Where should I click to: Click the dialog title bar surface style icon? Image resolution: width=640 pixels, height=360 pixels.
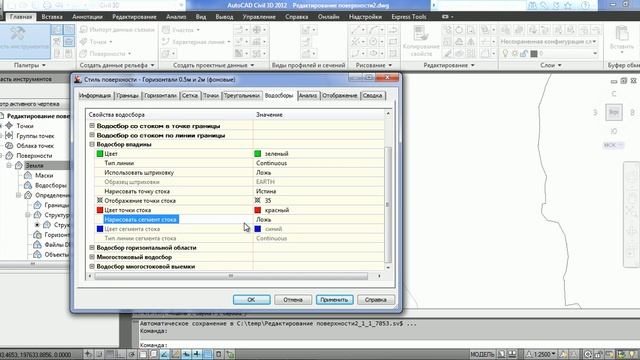click(78, 79)
